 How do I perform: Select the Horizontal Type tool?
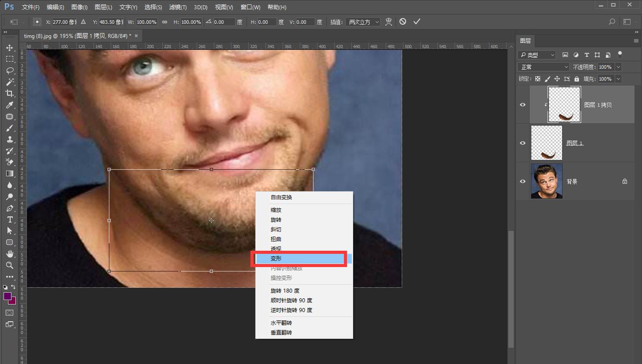[x=9, y=219]
